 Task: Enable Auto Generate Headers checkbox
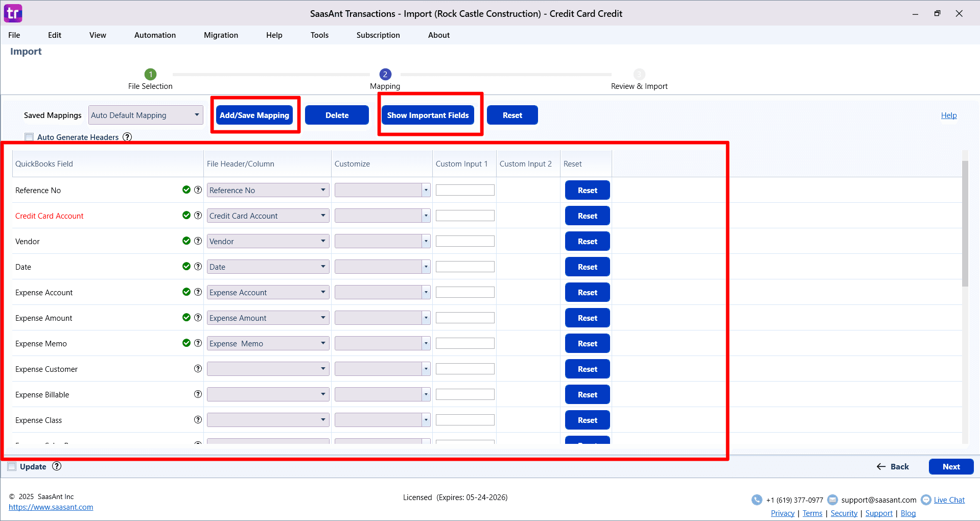pyautogui.click(x=29, y=137)
